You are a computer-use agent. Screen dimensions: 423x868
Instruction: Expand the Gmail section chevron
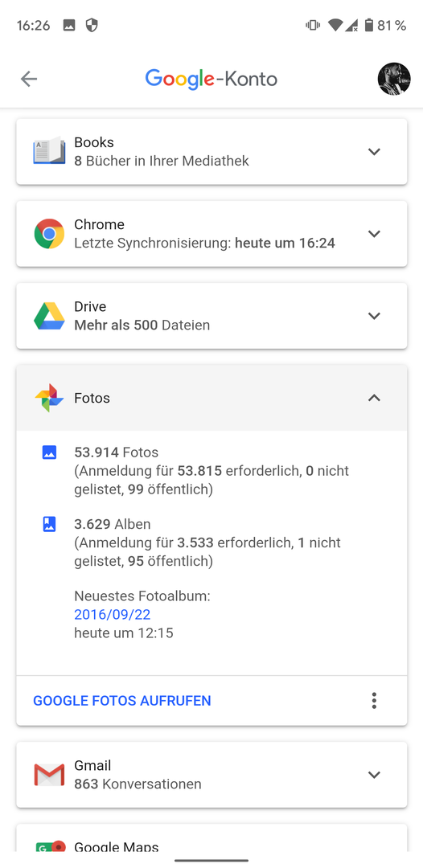(x=374, y=775)
